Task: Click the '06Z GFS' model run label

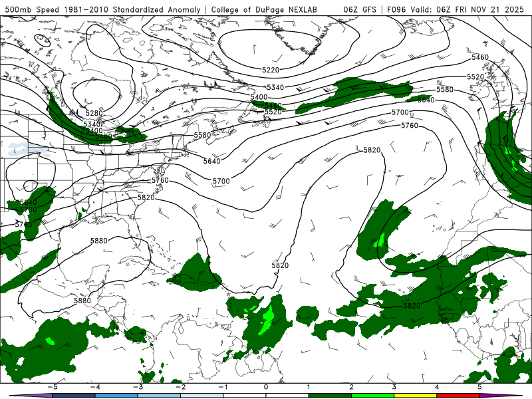Action: click(360, 9)
